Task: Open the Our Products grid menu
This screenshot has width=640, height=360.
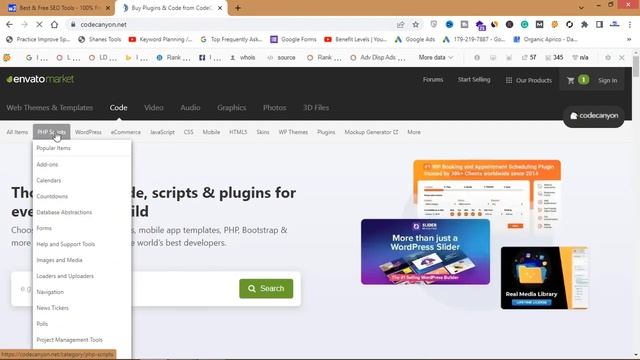Action: pyautogui.click(x=529, y=80)
